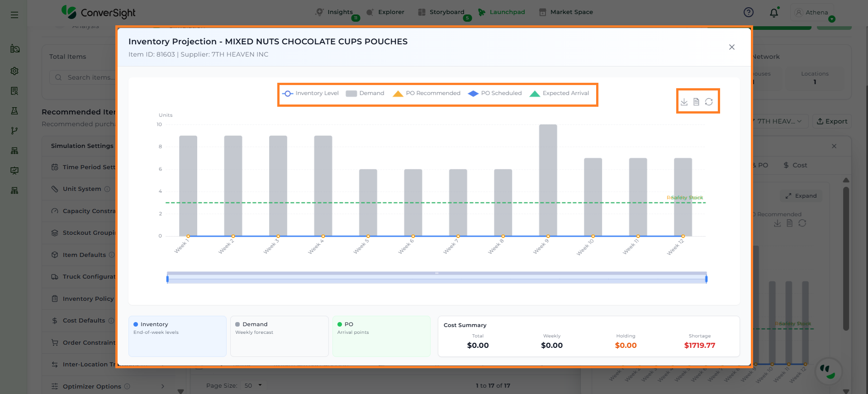Toggle the Inventory Level legend series
Screen dimensions: 868x394
(311, 93)
